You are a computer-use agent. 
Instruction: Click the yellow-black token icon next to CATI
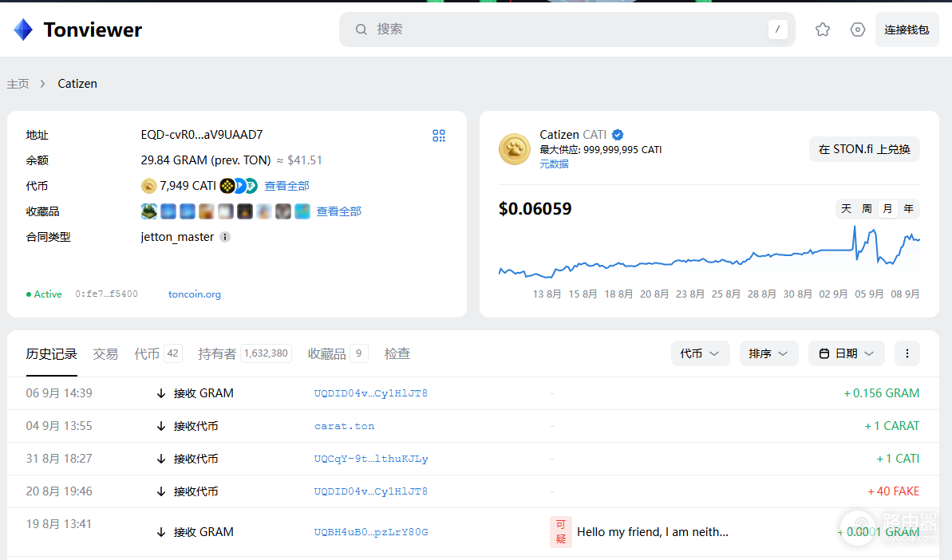pyautogui.click(x=227, y=186)
